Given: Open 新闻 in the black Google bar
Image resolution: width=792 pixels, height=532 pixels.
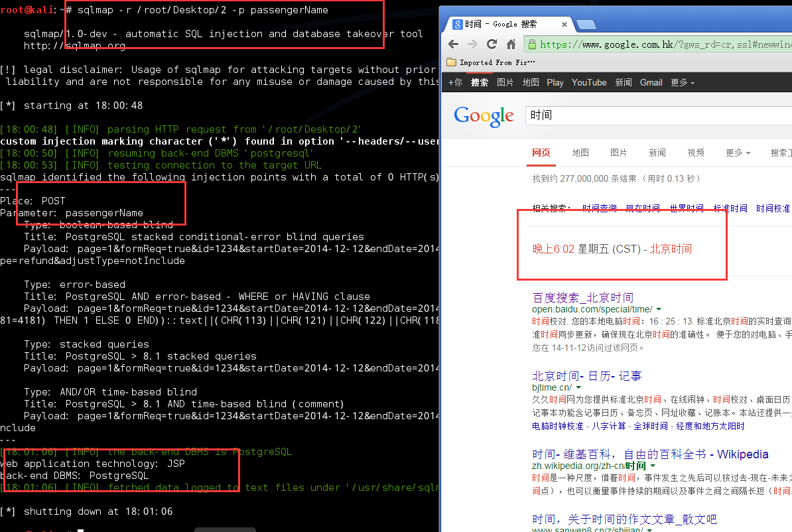Looking at the screenshot, I should coord(624,82).
